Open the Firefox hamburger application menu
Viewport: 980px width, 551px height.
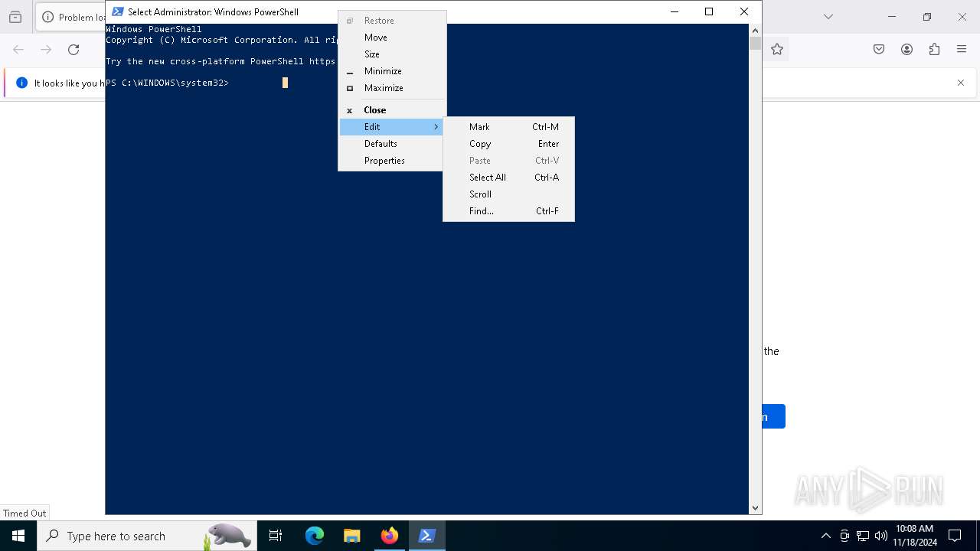pyautogui.click(x=962, y=49)
